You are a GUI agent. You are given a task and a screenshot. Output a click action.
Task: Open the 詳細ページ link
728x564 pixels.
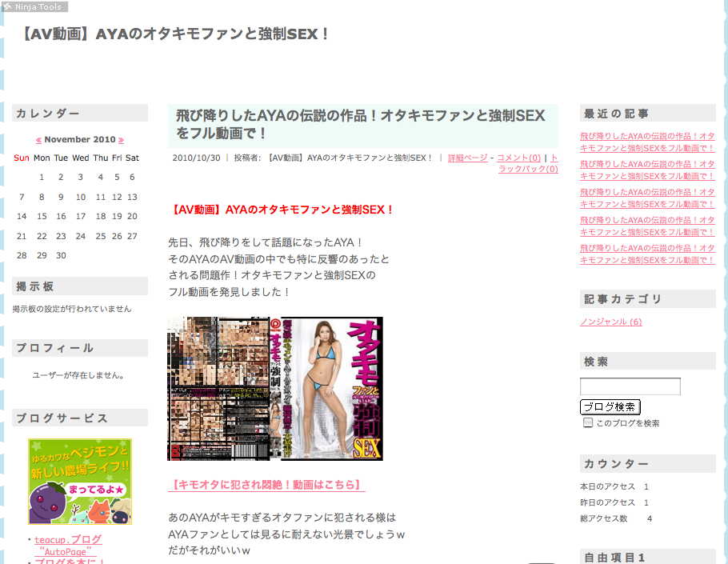[x=467, y=158]
